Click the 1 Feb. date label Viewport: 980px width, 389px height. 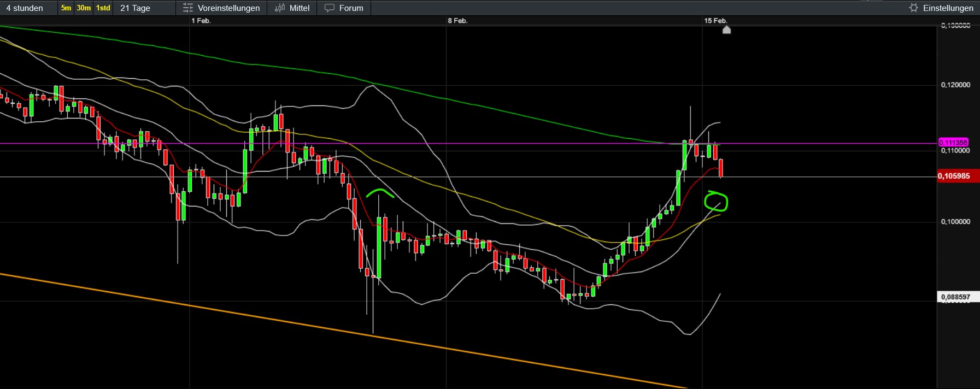coord(201,21)
